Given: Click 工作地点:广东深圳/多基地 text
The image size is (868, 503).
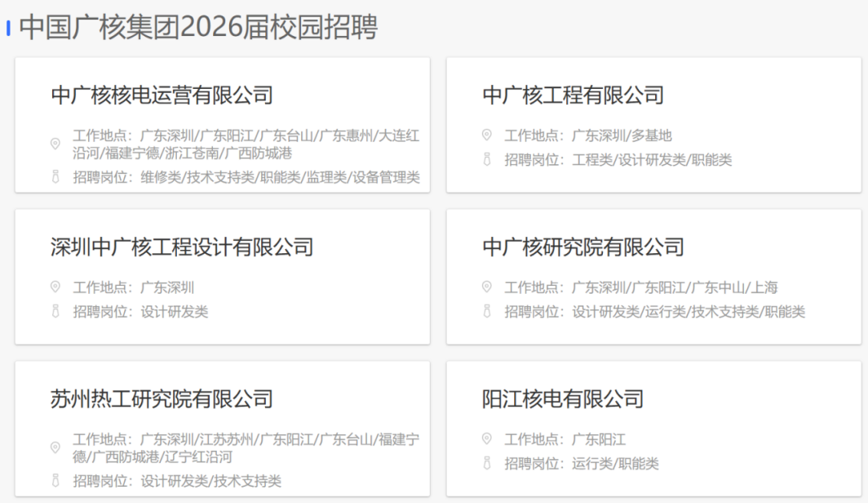Looking at the screenshot, I should [588, 136].
